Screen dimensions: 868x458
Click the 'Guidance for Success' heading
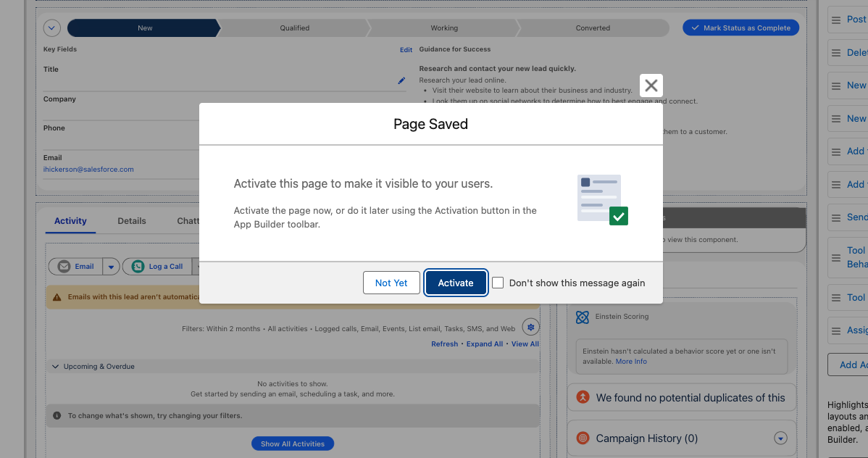pos(455,49)
